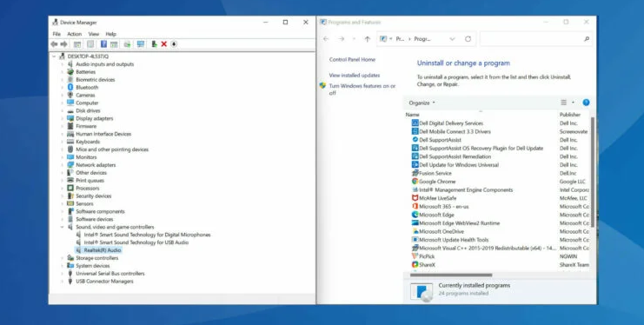Click the ShareX icon in programs list
Viewport: 644px width, 325px height.
(415, 264)
